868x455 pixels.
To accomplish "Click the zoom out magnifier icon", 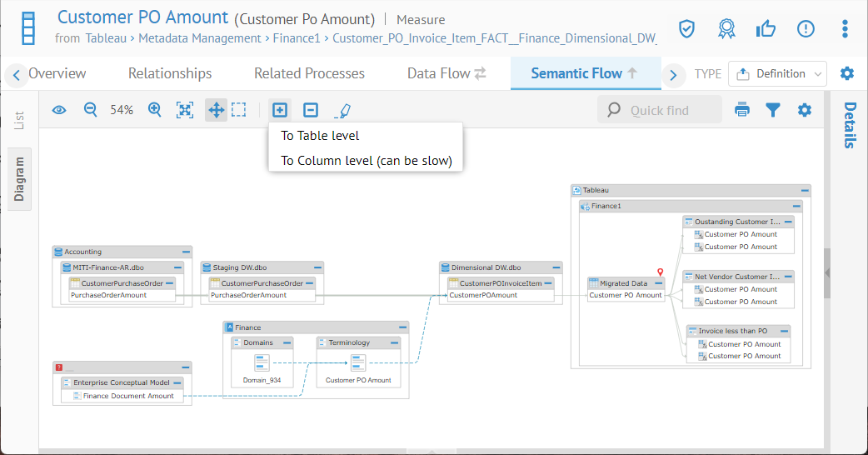I will (x=91, y=110).
